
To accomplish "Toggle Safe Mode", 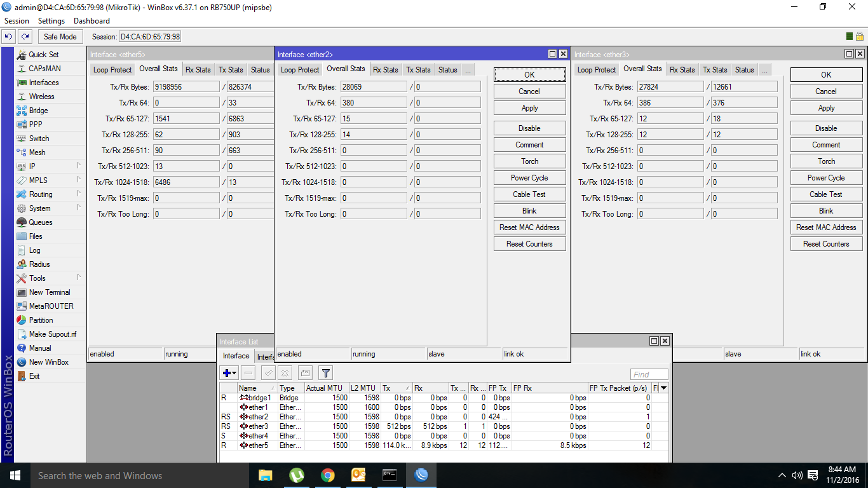I will pyautogui.click(x=60, y=37).
